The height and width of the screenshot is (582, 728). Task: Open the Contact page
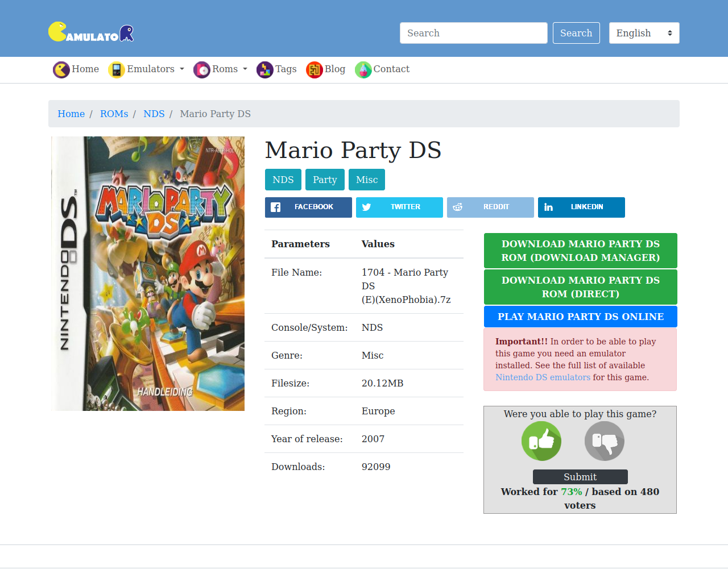382,69
